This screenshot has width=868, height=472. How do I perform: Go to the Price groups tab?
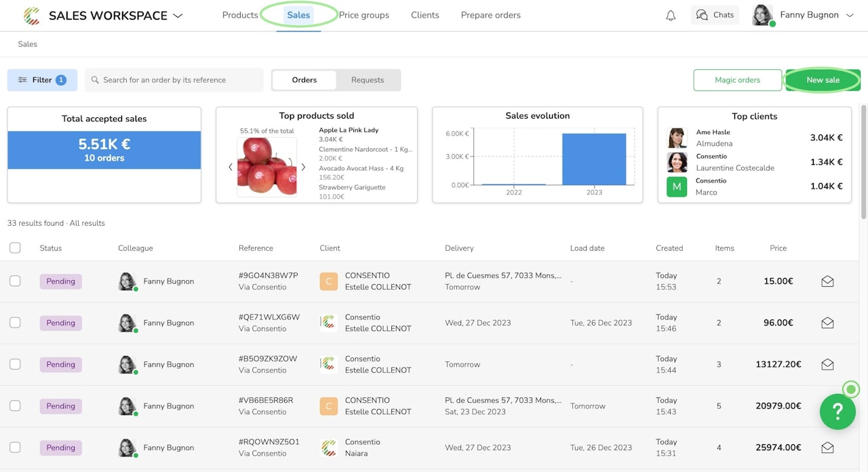pos(364,15)
